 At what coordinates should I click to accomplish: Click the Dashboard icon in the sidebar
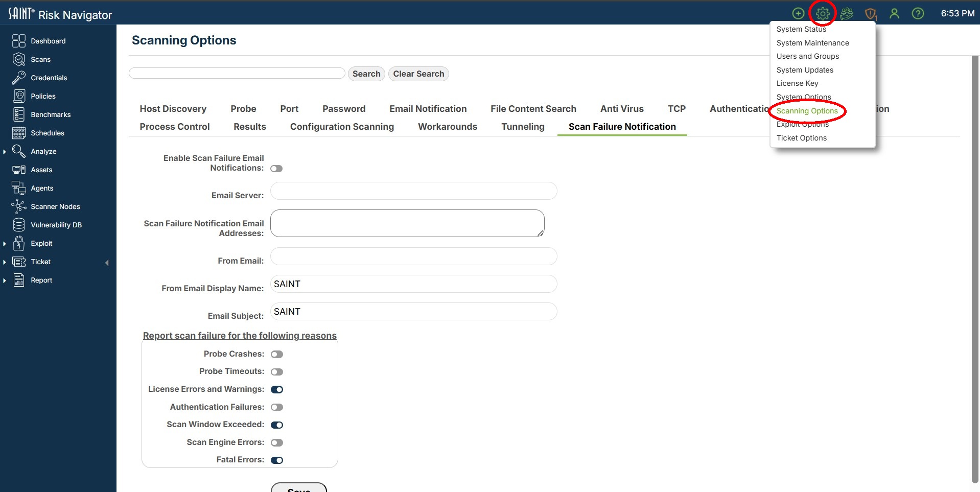tap(19, 41)
